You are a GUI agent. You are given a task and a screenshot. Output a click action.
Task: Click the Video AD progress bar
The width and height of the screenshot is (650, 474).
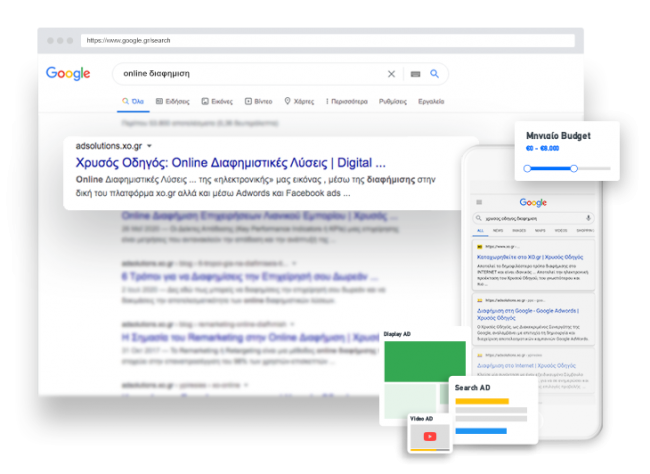pos(430,450)
